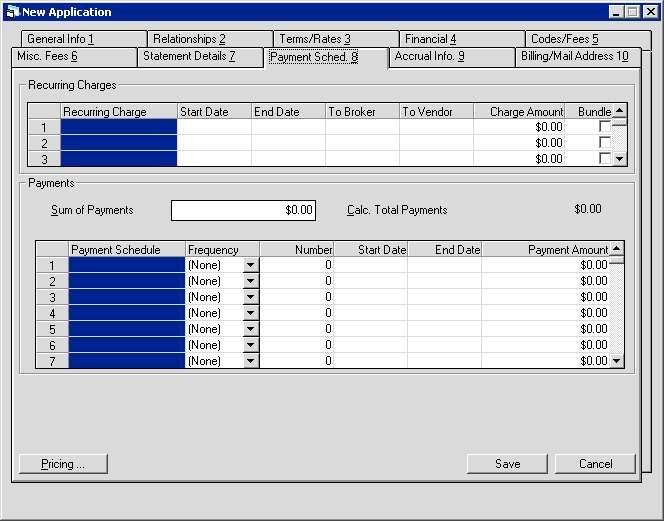
Task: Open the Relationships 2 tab
Action: 210,39
